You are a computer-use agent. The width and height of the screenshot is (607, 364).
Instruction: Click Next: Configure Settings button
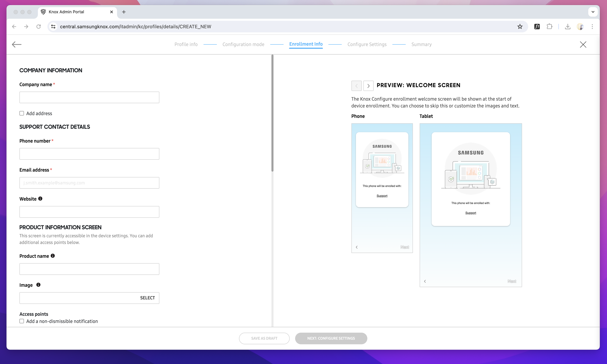click(x=331, y=338)
